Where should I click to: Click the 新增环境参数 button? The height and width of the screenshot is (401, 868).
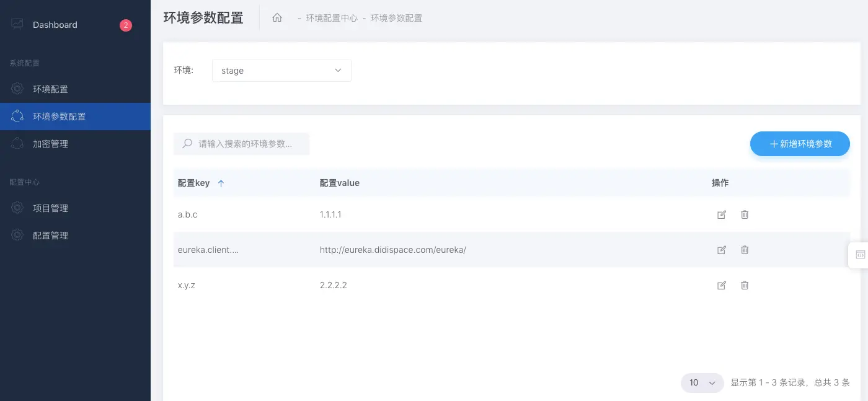[800, 143]
